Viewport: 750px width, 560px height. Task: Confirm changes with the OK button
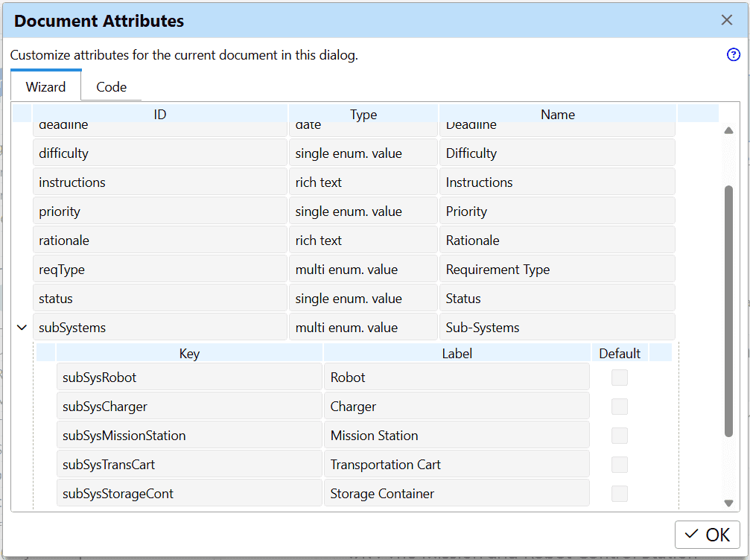pyautogui.click(x=706, y=535)
